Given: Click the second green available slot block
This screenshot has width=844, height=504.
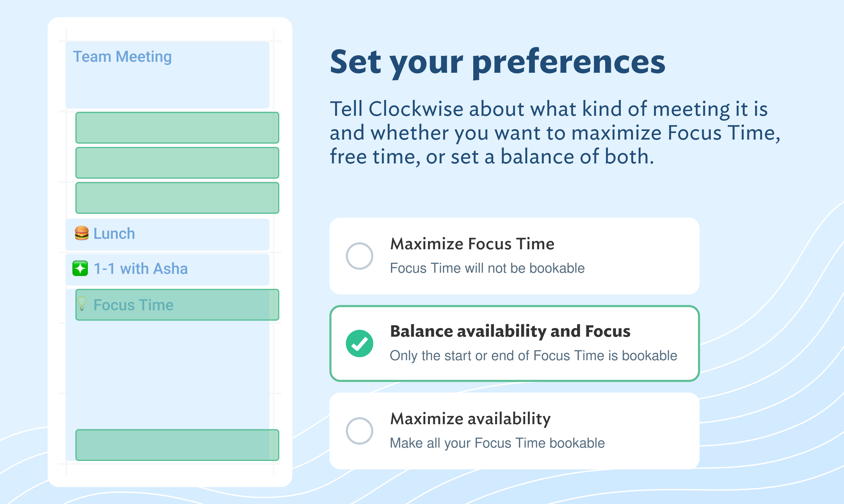Looking at the screenshot, I should [x=177, y=163].
